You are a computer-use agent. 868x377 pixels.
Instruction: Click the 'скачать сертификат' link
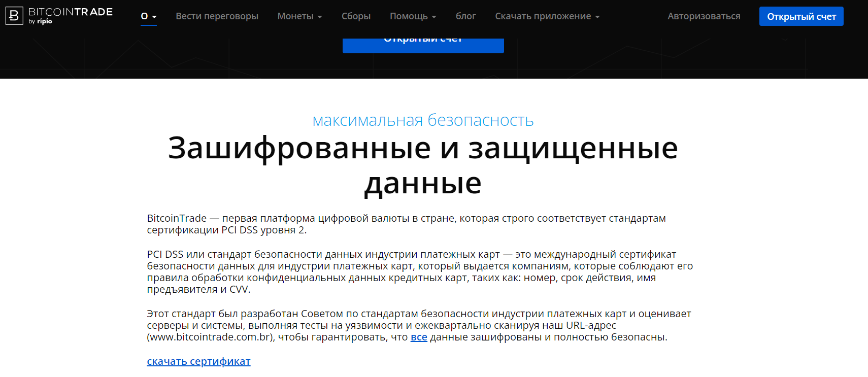[x=198, y=361]
